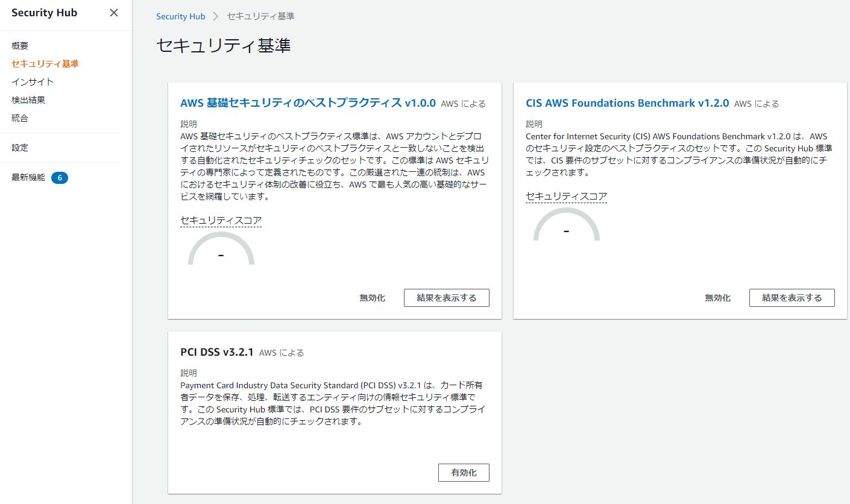Screen dimensions: 850x504
Task: Open AWS 基礎セキュリティのベストプラクティス v1.0.0 link
Action: [x=308, y=103]
